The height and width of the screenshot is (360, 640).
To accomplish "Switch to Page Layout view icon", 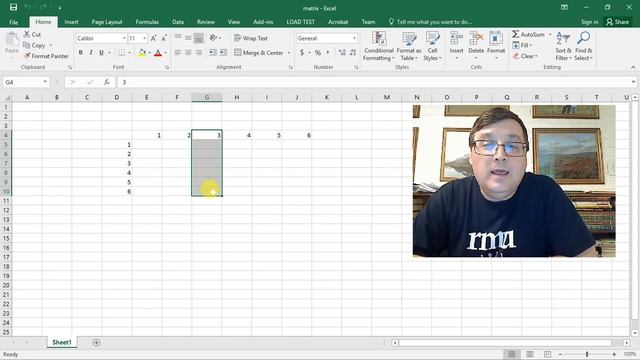I will point(529,354).
